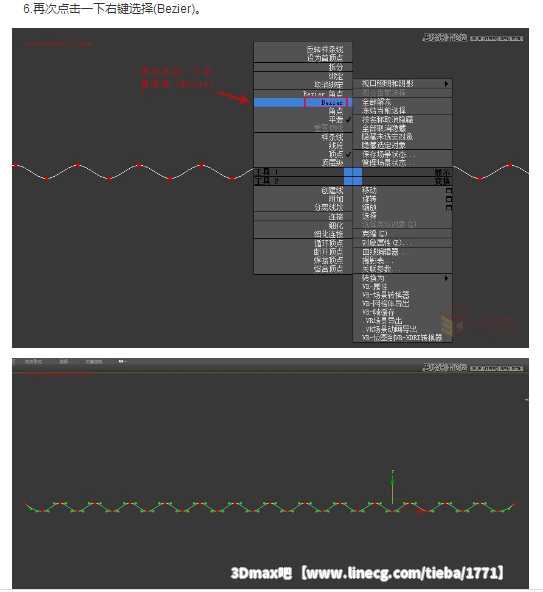Choose 冻结当前选择 (Freeze Selection)
Screen dimensions: 543x592
[x=384, y=111]
